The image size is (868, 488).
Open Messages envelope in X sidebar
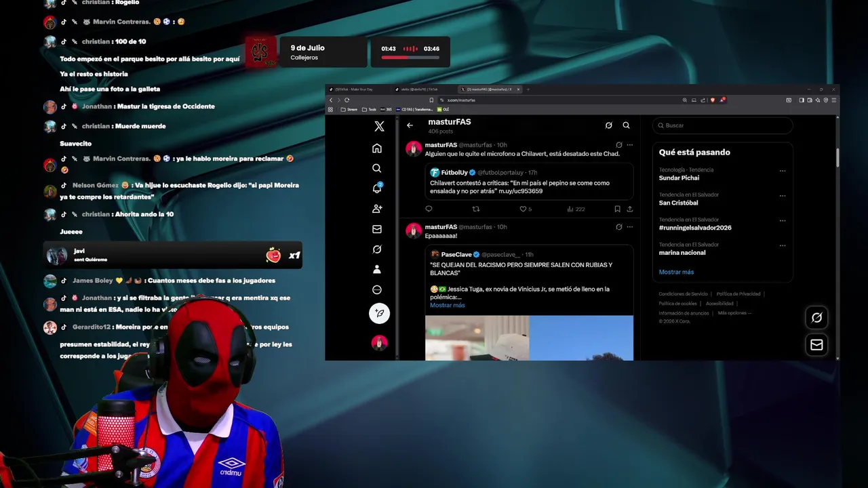pos(377,229)
